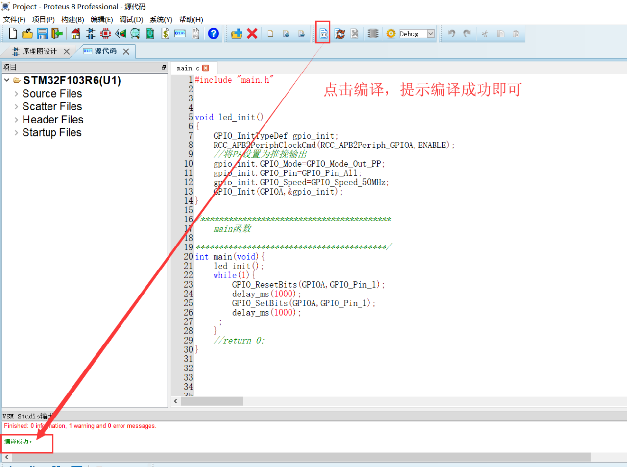Copy selection with the copy icon
628x468 pixels.
(x=500, y=34)
